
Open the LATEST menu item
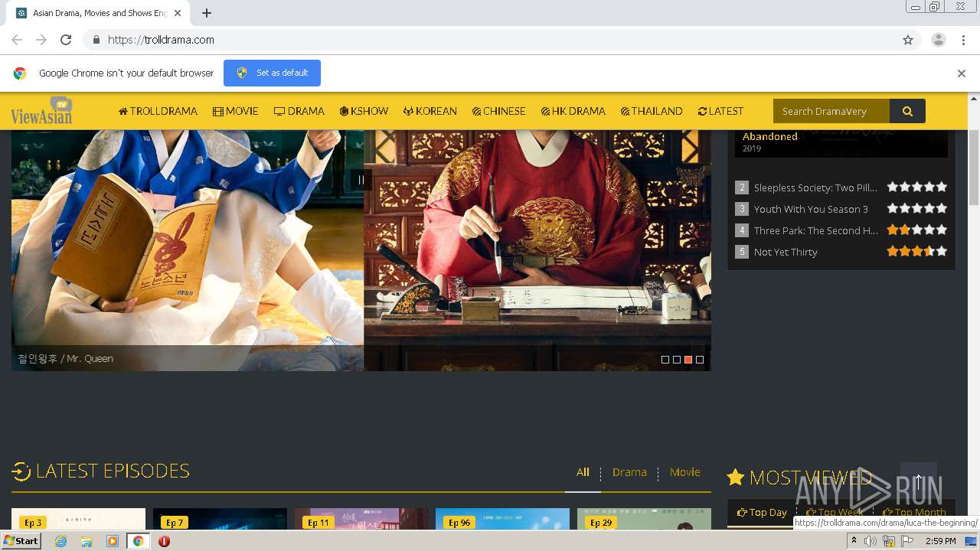point(720,111)
